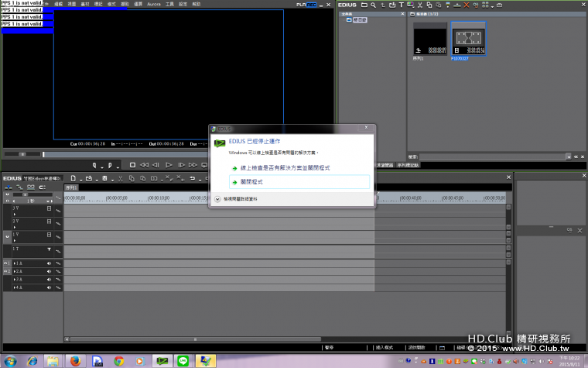Open the search magnifier in bin toolbar

pos(373,5)
